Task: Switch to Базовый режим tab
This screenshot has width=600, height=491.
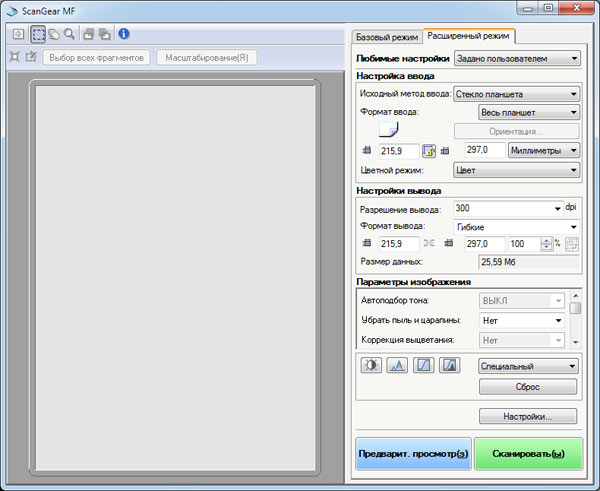Action: [x=386, y=37]
